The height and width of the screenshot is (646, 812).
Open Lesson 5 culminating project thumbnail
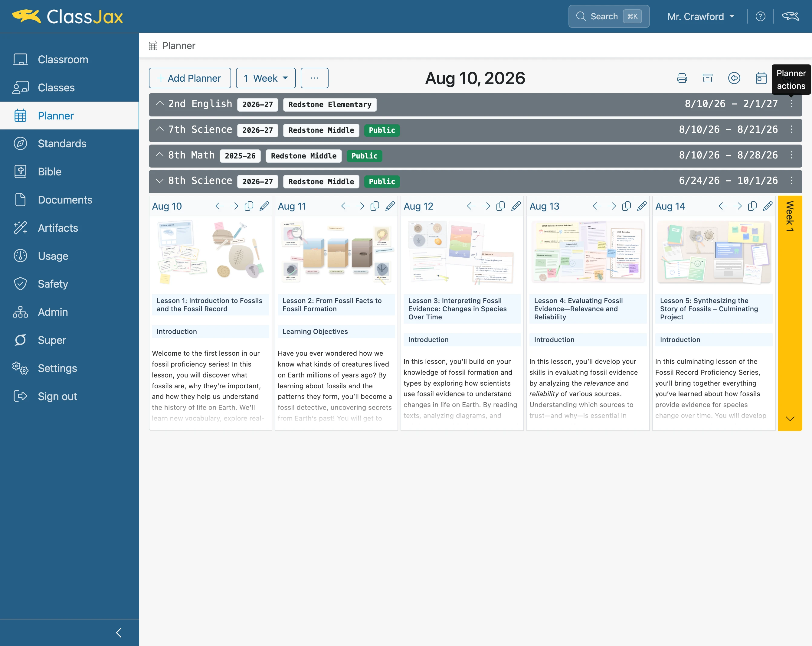click(714, 252)
